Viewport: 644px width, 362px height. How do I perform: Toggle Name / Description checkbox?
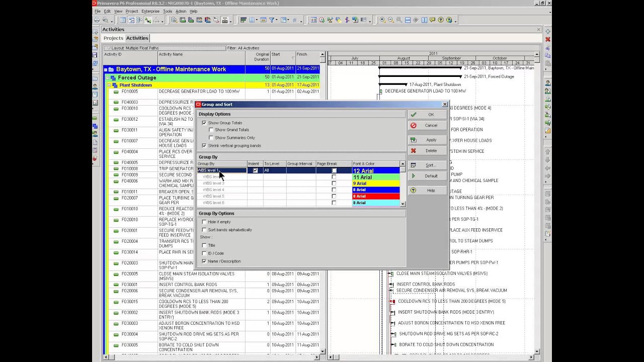coord(204,261)
